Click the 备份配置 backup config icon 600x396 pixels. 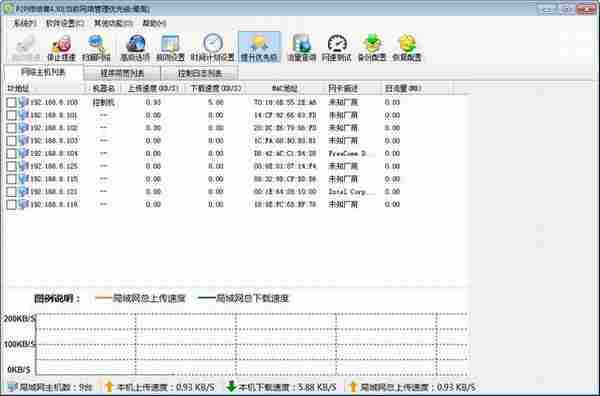point(372,48)
